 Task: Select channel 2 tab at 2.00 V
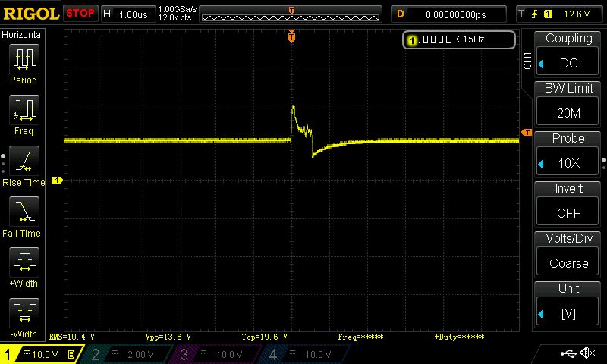tap(129, 354)
